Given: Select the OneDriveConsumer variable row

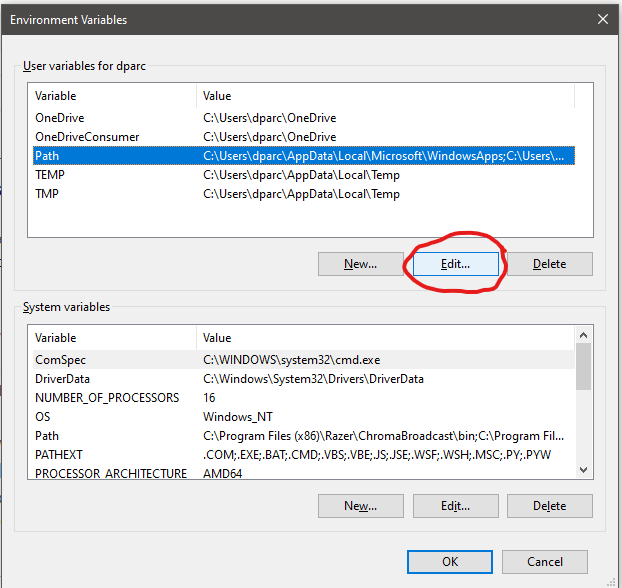Looking at the screenshot, I should [86, 137].
